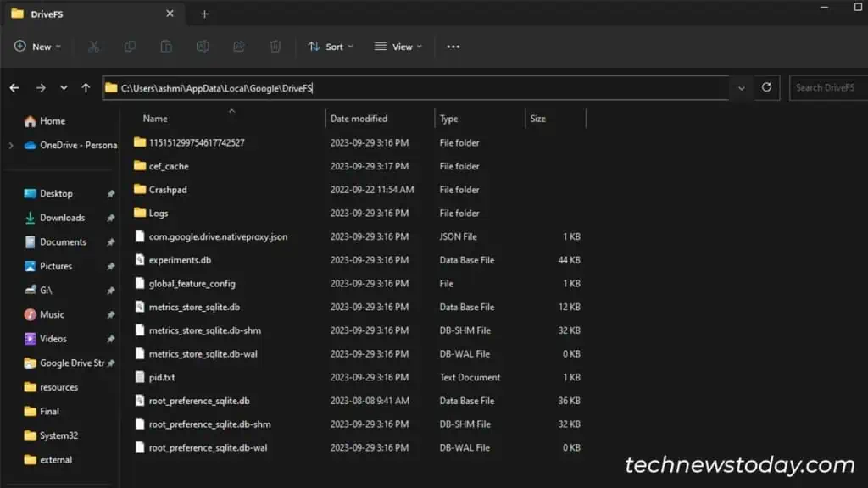Open Music in quick access
This screenshot has width=868, height=488.
click(44, 314)
